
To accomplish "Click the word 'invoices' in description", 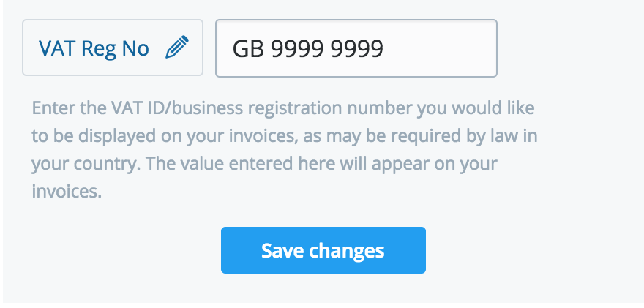I will coord(64,191).
